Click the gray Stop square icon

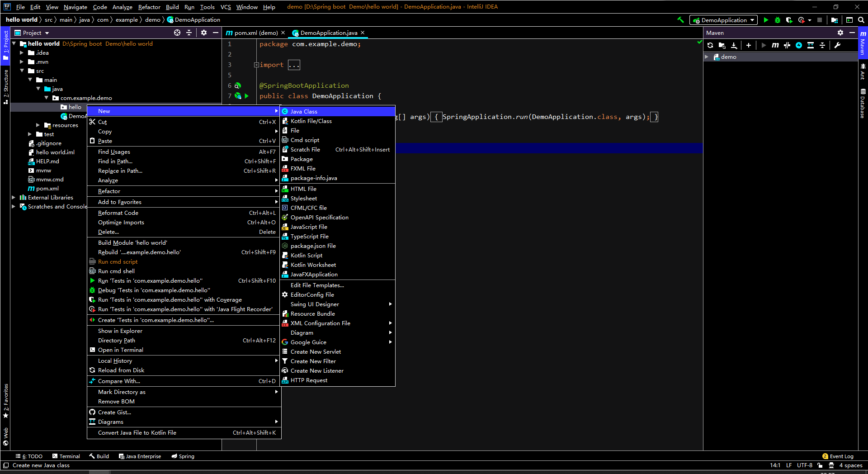[x=820, y=20]
